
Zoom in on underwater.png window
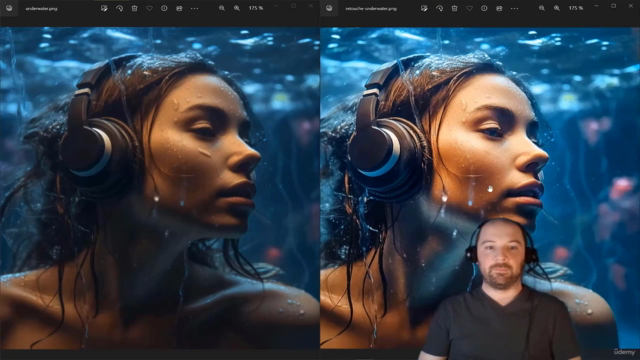click(x=237, y=8)
